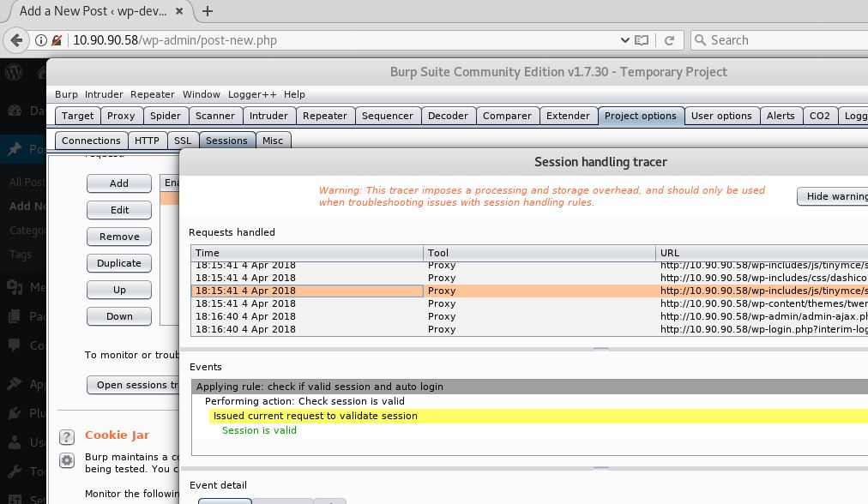The width and height of the screenshot is (868, 504).
Task: Open the Burp menu
Action: pyautogui.click(x=66, y=94)
